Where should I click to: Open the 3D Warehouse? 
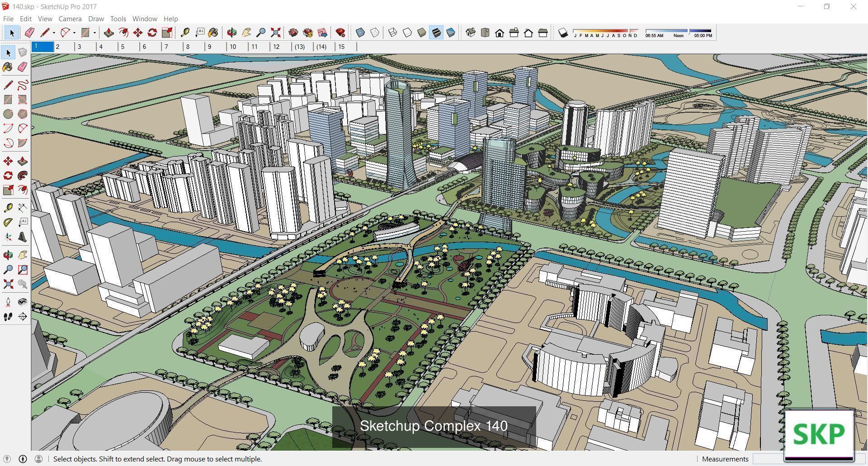[x=293, y=33]
